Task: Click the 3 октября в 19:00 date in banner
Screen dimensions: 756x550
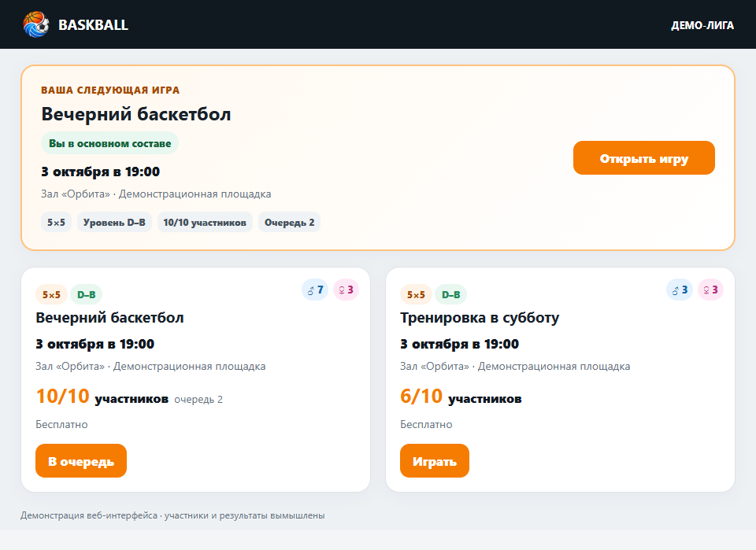Action: coord(100,172)
